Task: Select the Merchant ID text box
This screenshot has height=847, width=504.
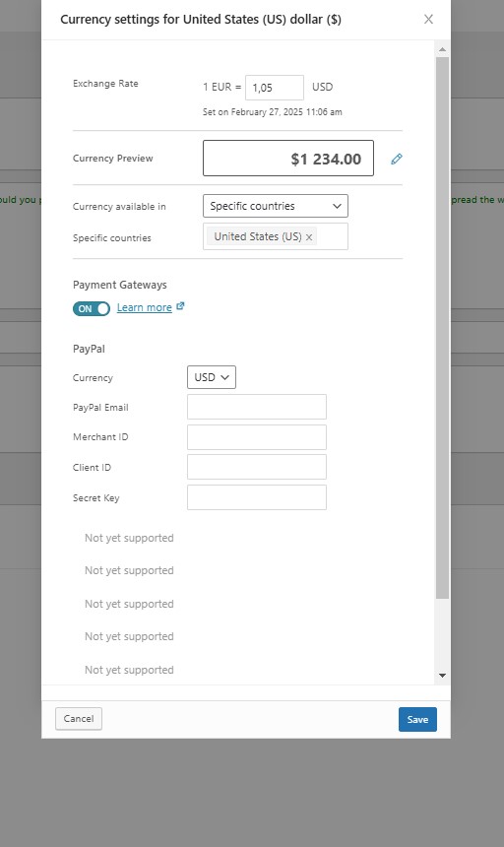Action: (257, 437)
